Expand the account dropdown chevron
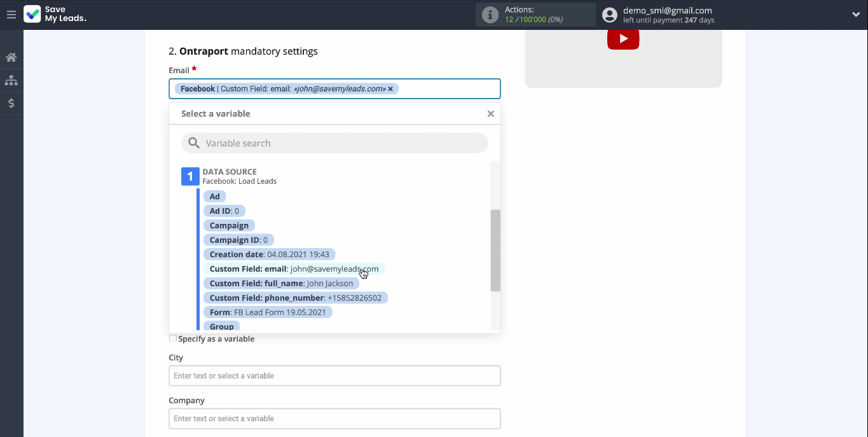Screen dimensions: 868x437 855,15
